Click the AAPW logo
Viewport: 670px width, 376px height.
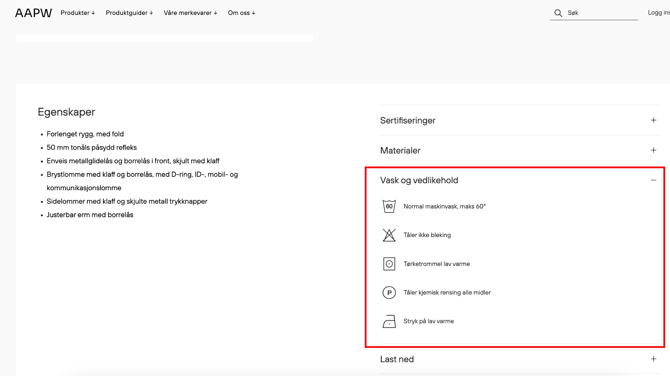click(33, 13)
